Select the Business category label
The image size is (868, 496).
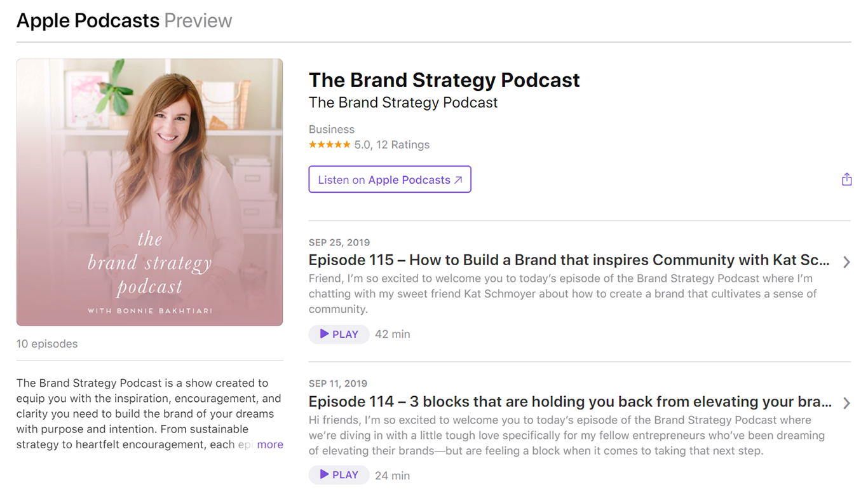(332, 129)
